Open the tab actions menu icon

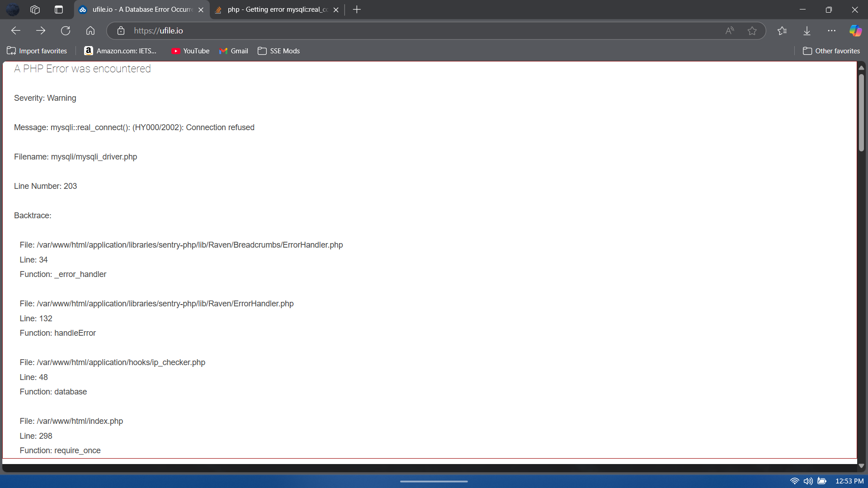[x=59, y=9]
